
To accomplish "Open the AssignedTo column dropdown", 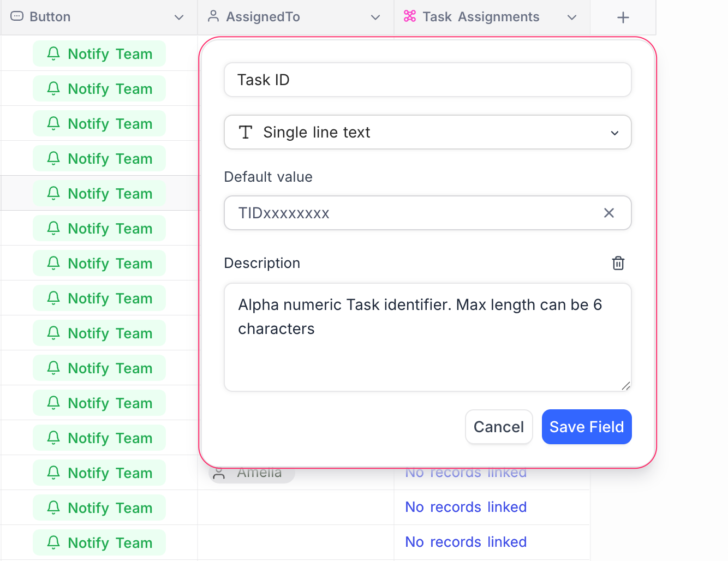I will click(x=375, y=17).
